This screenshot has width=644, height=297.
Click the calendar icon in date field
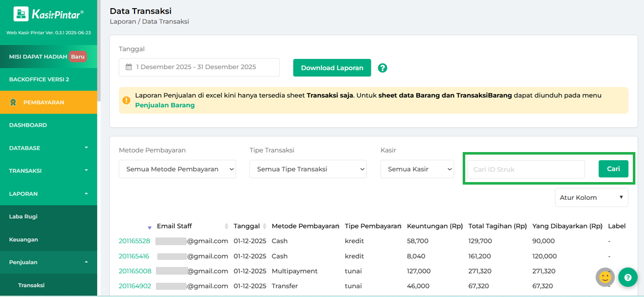click(x=129, y=67)
